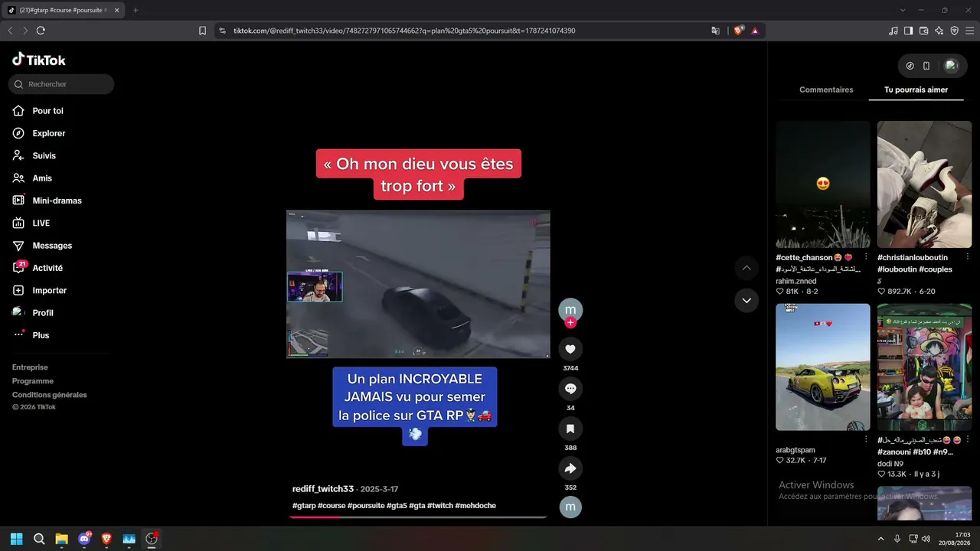Like the video with the heart icon
980x551 pixels.
coord(570,349)
